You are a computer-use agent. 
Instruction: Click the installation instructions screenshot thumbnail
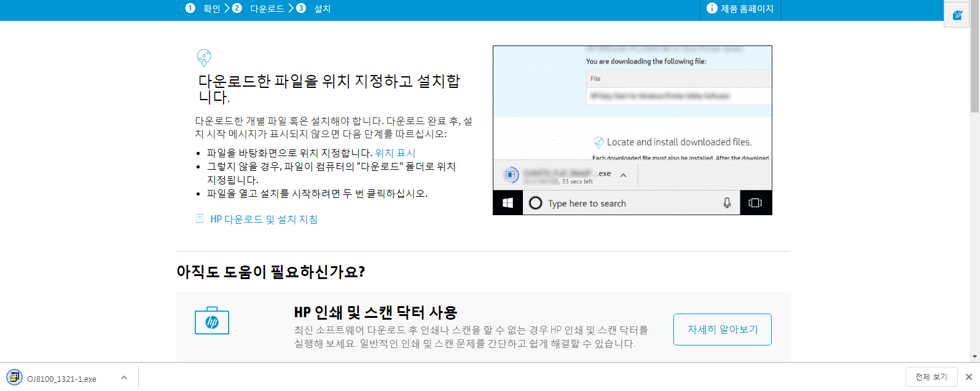point(632,130)
